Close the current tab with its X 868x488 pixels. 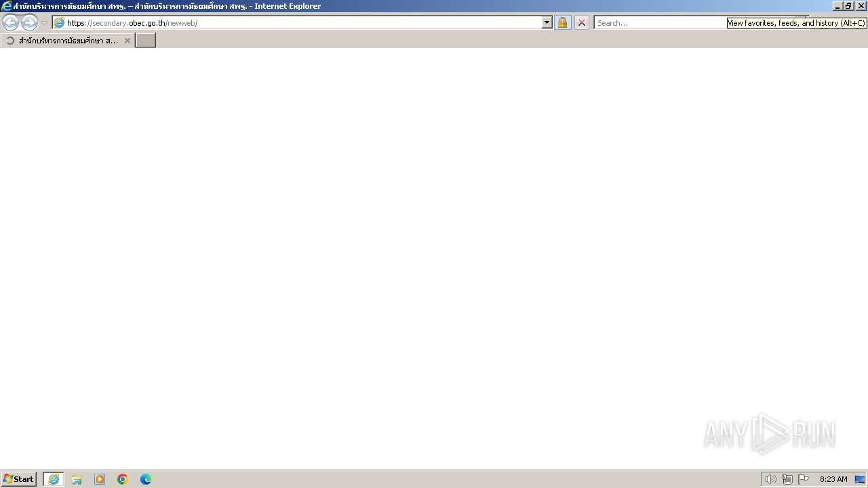pyautogui.click(x=127, y=41)
